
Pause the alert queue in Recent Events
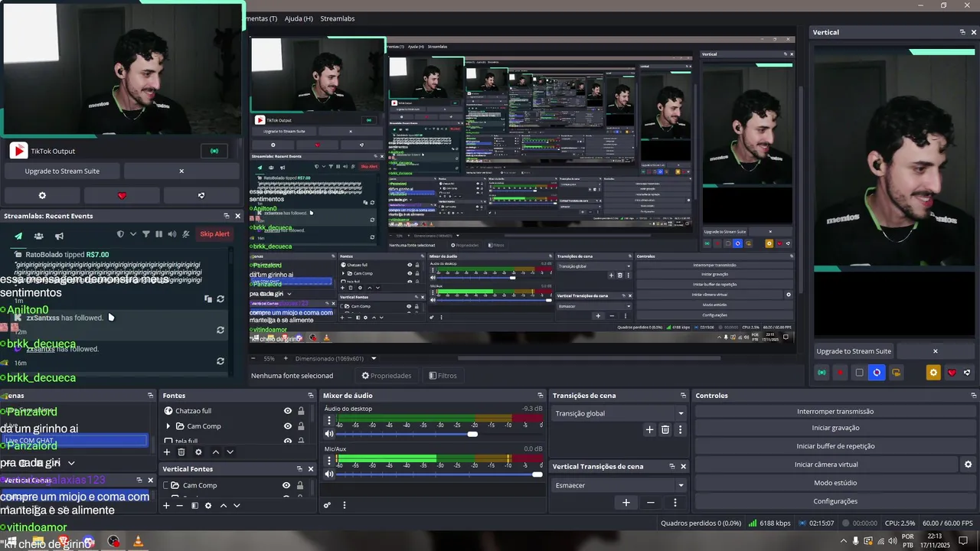click(x=158, y=234)
